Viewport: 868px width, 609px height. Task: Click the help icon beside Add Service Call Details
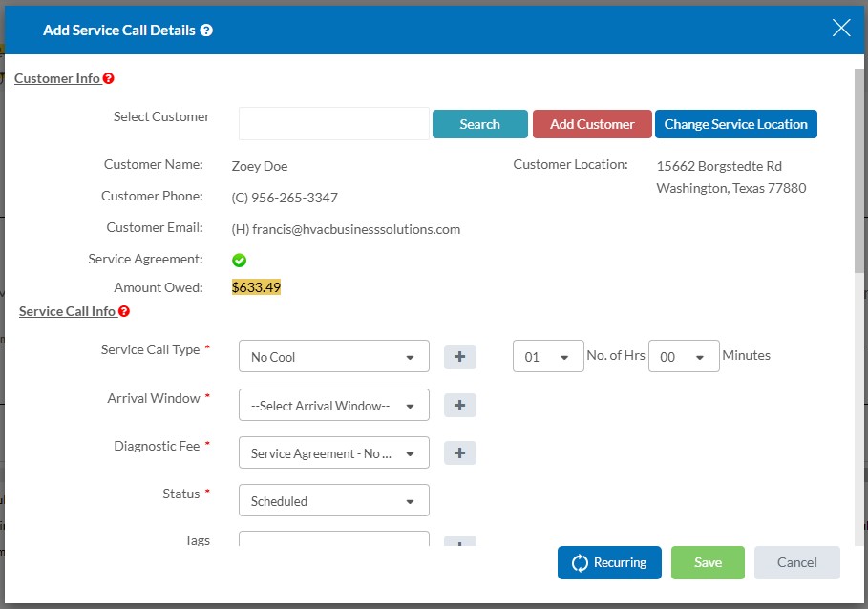point(206,31)
